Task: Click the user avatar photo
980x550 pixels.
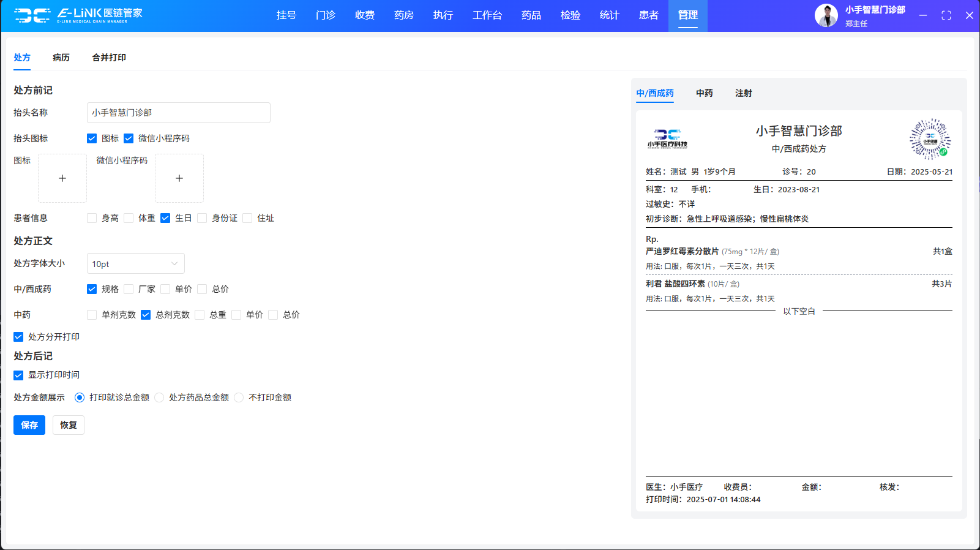Action: 826,15
